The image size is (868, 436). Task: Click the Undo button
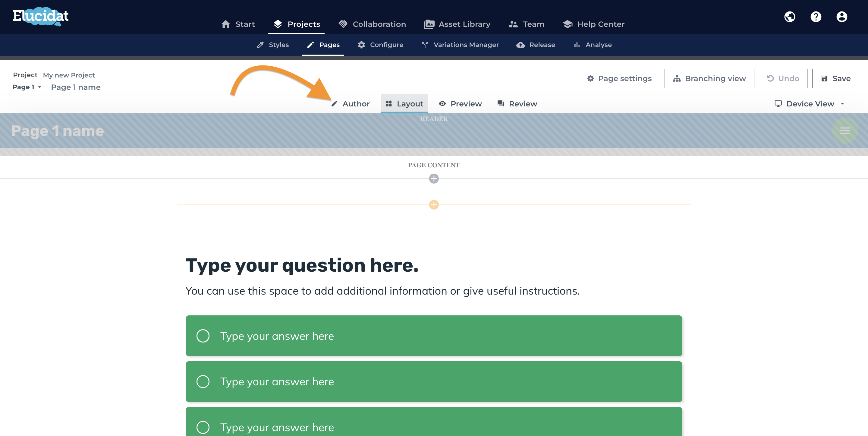tap(783, 78)
